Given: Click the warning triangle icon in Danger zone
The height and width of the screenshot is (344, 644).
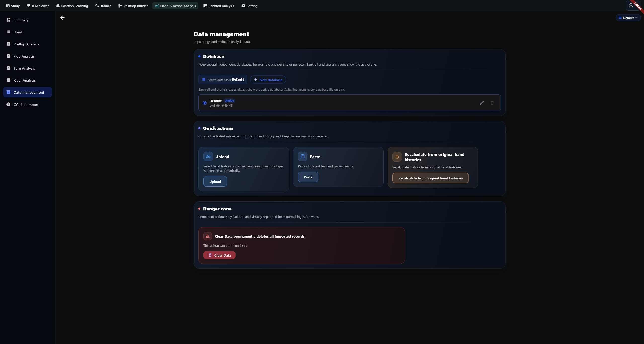Looking at the screenshot, I should [208, 236].
